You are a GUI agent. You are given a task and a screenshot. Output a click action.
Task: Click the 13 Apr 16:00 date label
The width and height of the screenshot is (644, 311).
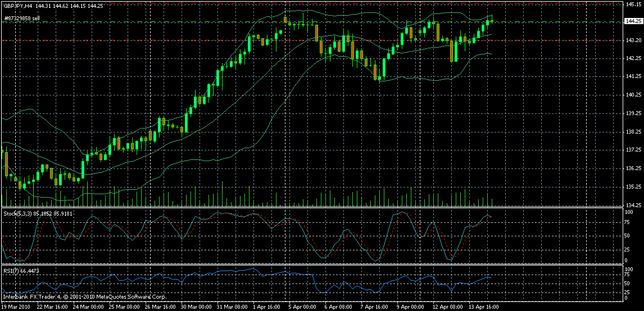(x=483, y=307)
